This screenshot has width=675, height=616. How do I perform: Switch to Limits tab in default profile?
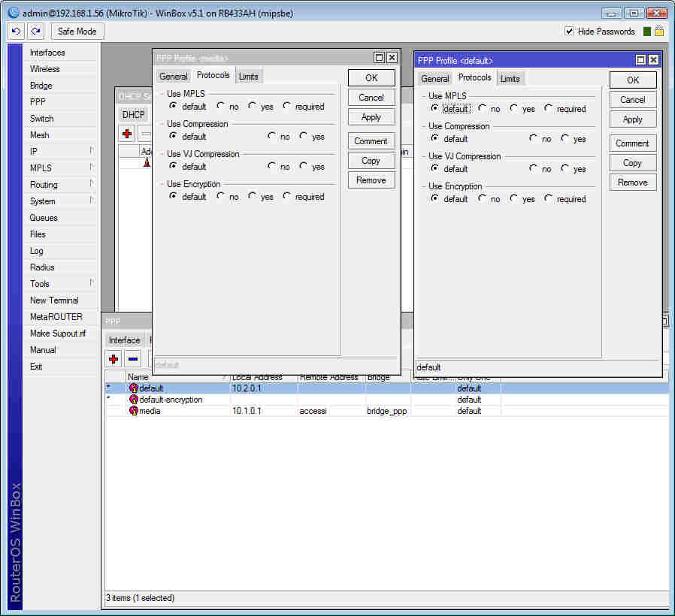[510, 79]
